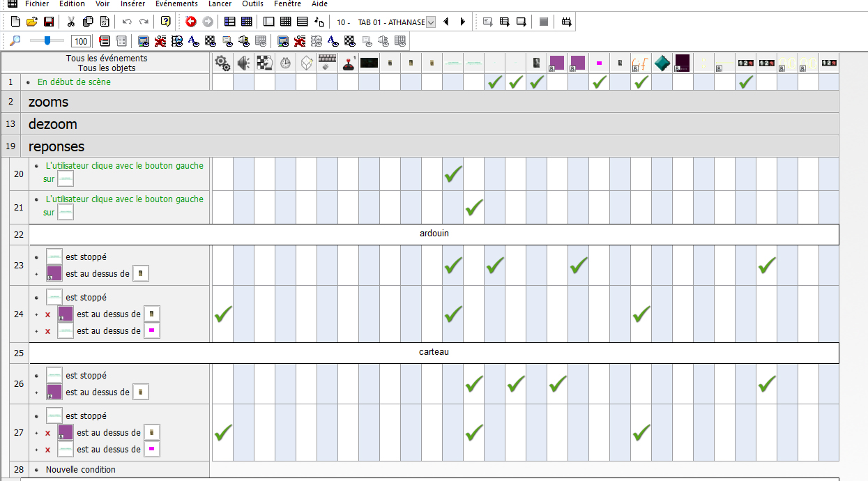Open the Insérer menu
The width and height of the screenshot is (868, 481).
[132, 3]
